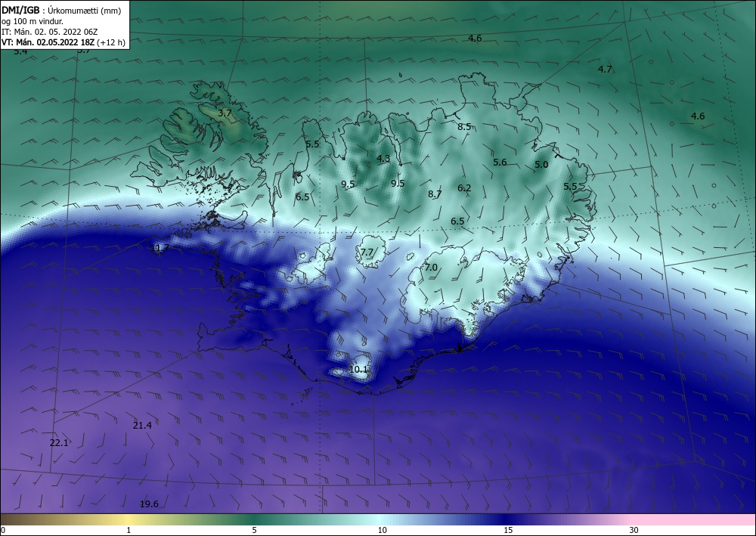Image resolution: width=756 pixels, height=536 pixels.
Task: Click the 21.4 value over the ocean
Action: 142,426
